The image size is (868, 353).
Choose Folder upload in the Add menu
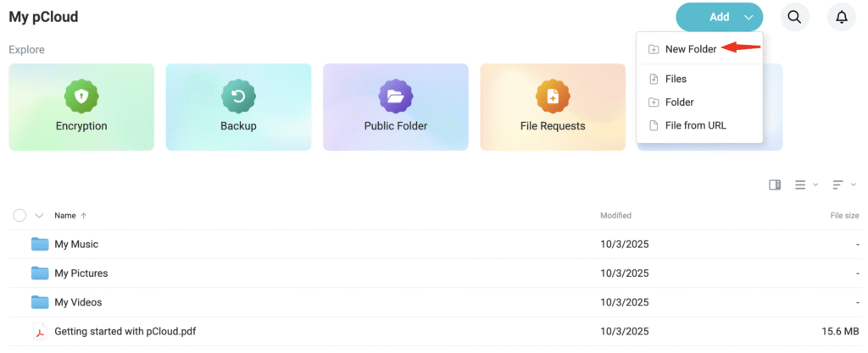(x=679, y=102)
